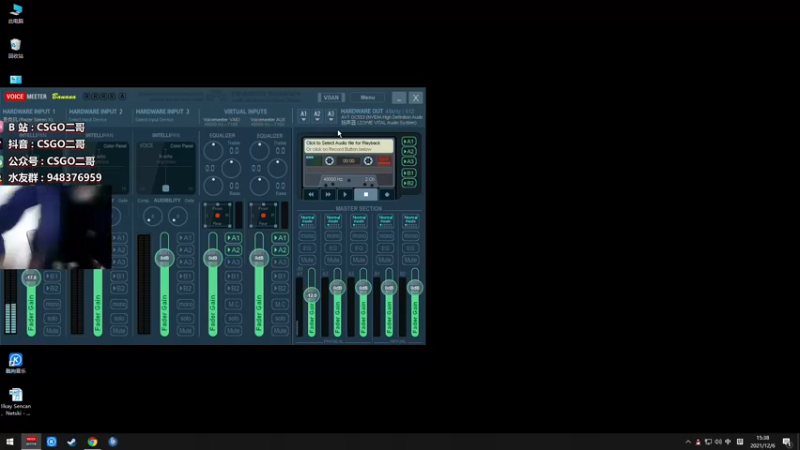Click the cassette display to select an audio file

tap(349, 146)
